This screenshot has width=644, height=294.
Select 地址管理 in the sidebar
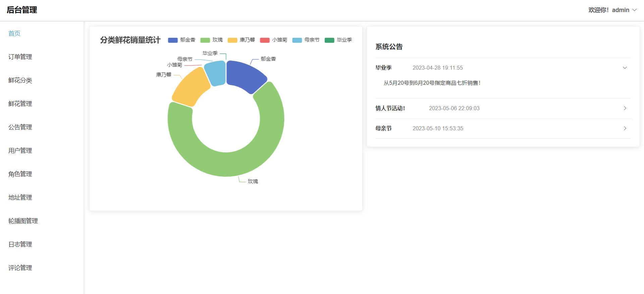coord(20,197)
